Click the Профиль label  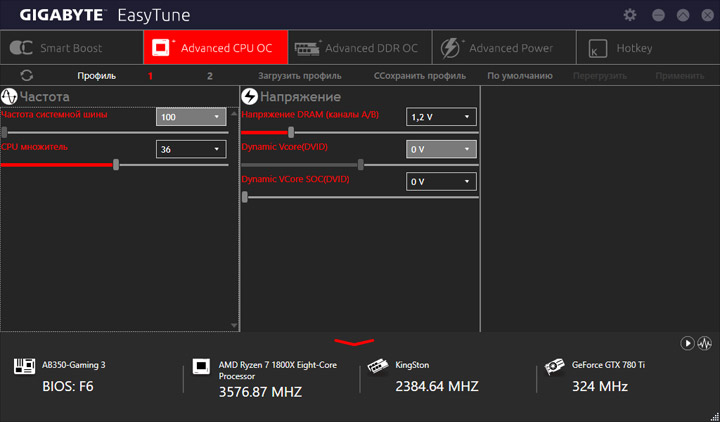[96, 76]
